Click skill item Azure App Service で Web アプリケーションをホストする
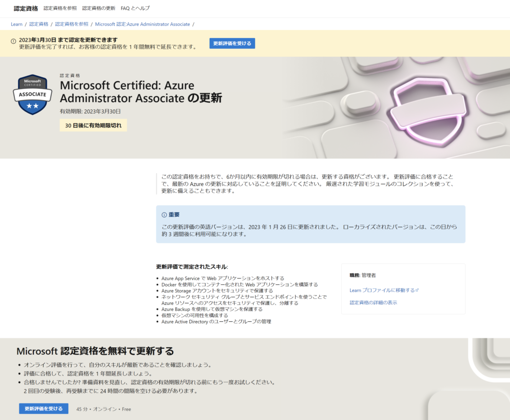The image size is (510, 420). [x=223, y=279]
